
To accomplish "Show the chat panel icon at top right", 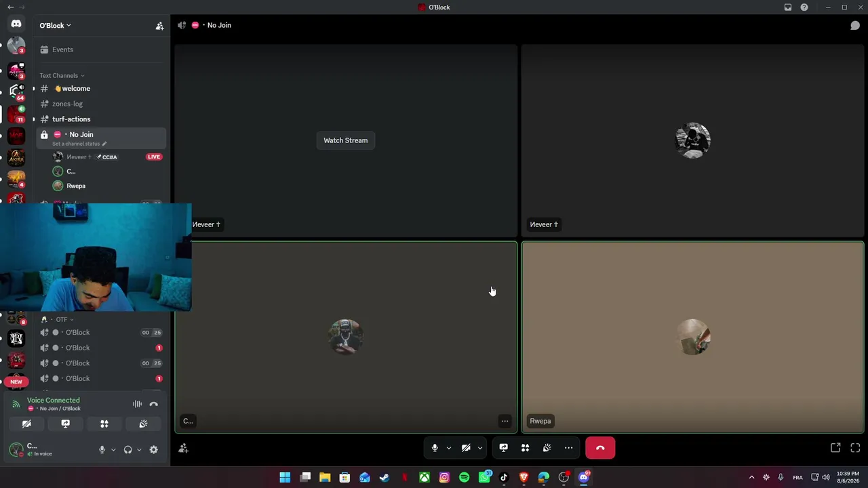I will [855, 25].
